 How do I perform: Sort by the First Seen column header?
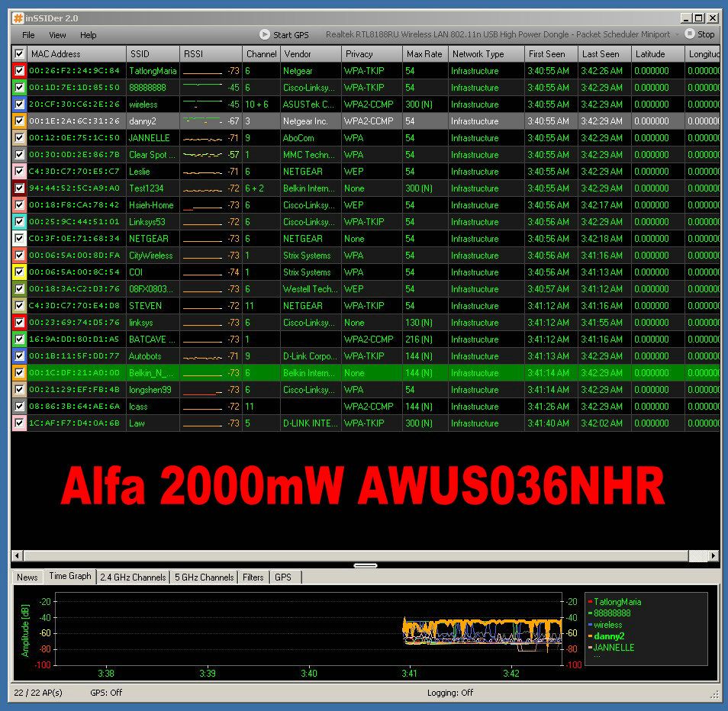point(551,54)
